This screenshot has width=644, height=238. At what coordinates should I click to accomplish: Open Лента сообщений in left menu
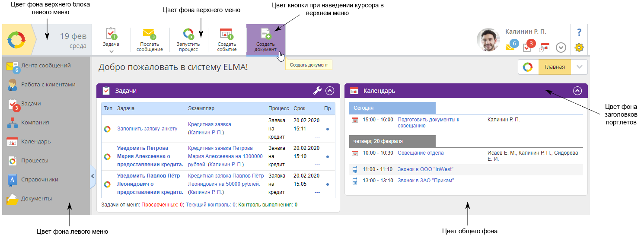(46, 66)
